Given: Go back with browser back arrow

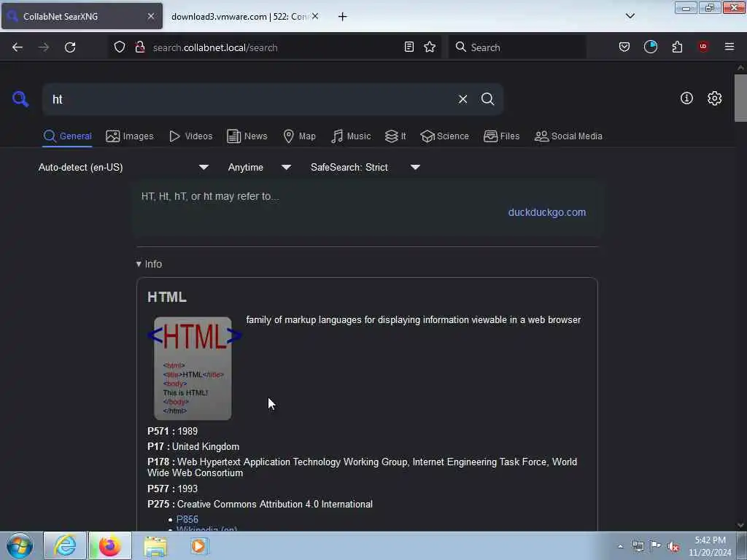Looking at the screenshot, I should coord(18,47).
